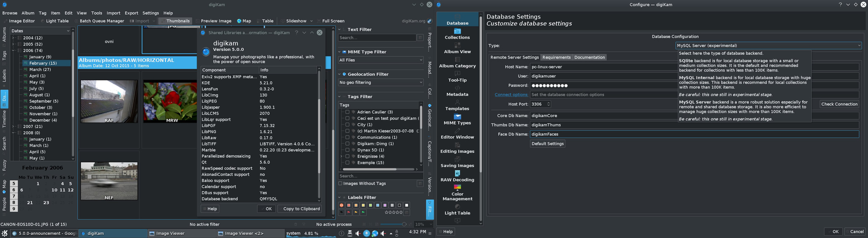Open Slideshow dropdown arrow

tap(311, 21)
